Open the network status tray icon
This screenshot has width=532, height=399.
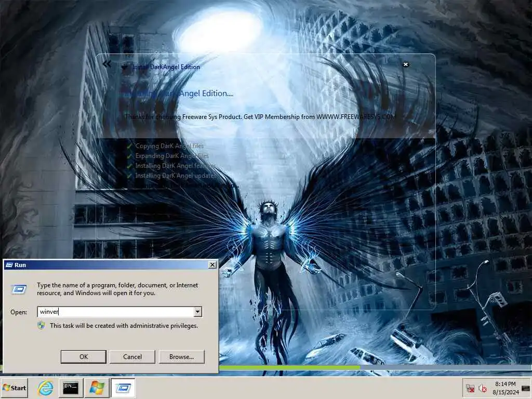470,388
